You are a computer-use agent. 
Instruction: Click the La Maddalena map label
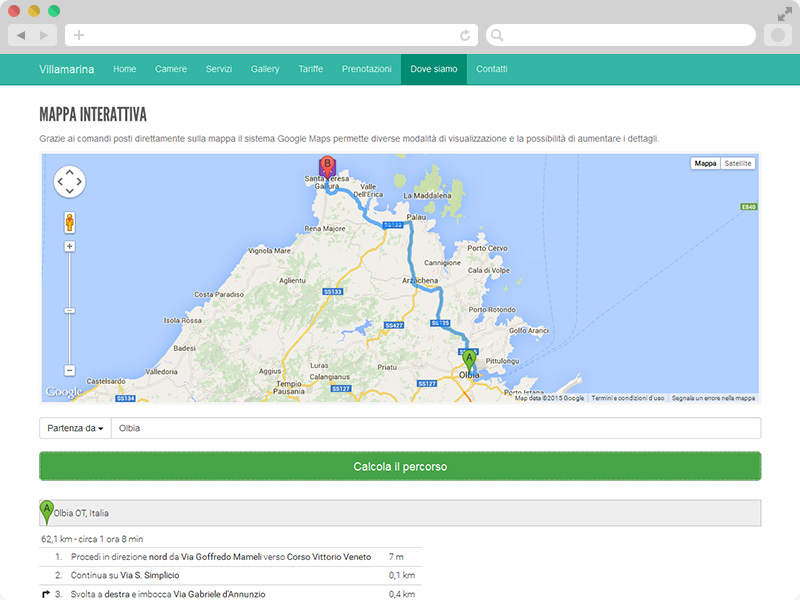pyautogui.click(x=427, y=195)
